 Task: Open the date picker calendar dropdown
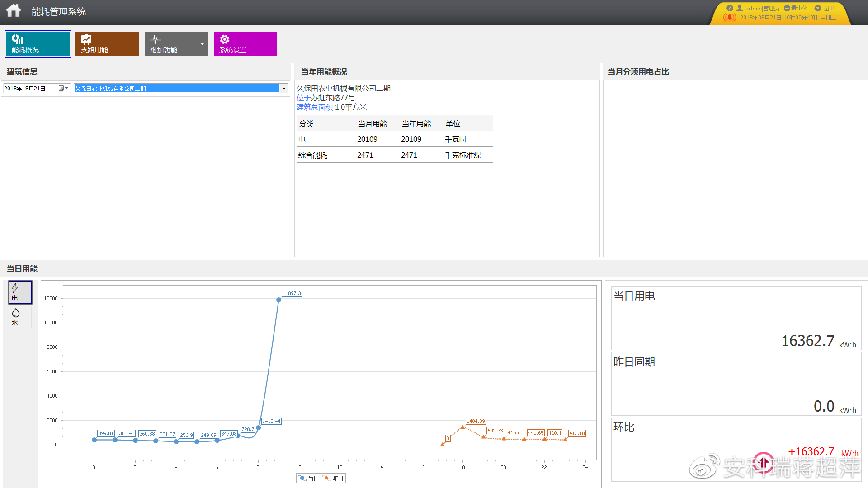[x=63, y=88]
